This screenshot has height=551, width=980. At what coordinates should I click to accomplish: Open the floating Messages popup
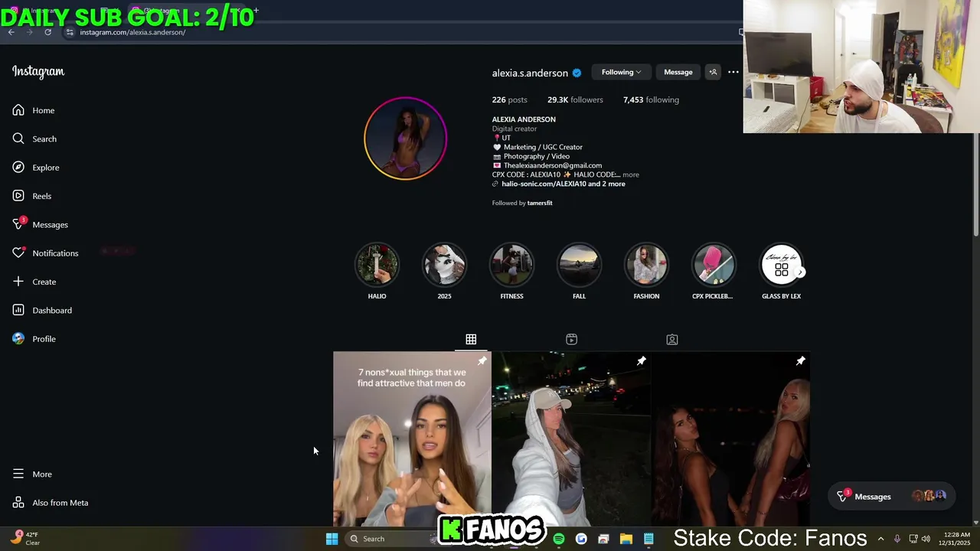pos(892,497)
